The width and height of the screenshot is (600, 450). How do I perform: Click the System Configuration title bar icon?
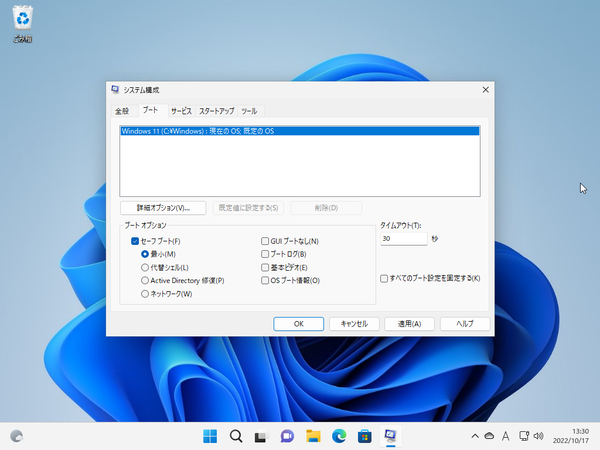pos(115,90)
